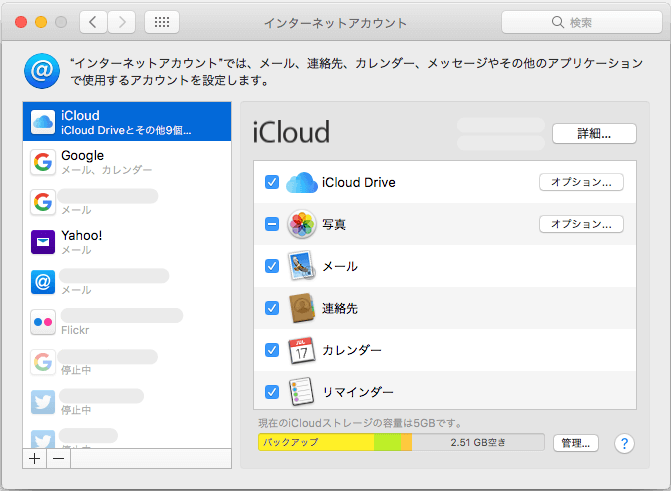
Task: Uncheck the カレンダー checkbox
Action: [272, 350]
